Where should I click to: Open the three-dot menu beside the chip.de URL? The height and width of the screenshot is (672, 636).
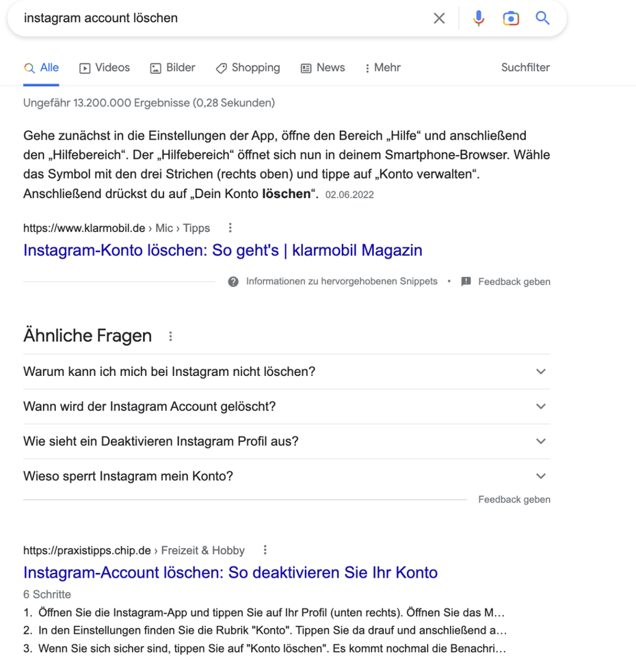tap(265, 550)
